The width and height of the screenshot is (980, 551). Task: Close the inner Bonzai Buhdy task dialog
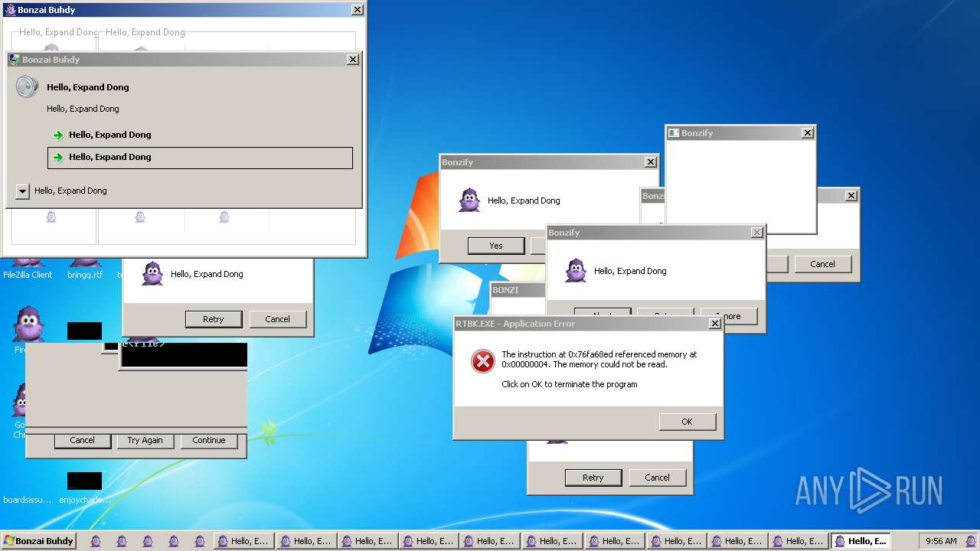(352, 60)
